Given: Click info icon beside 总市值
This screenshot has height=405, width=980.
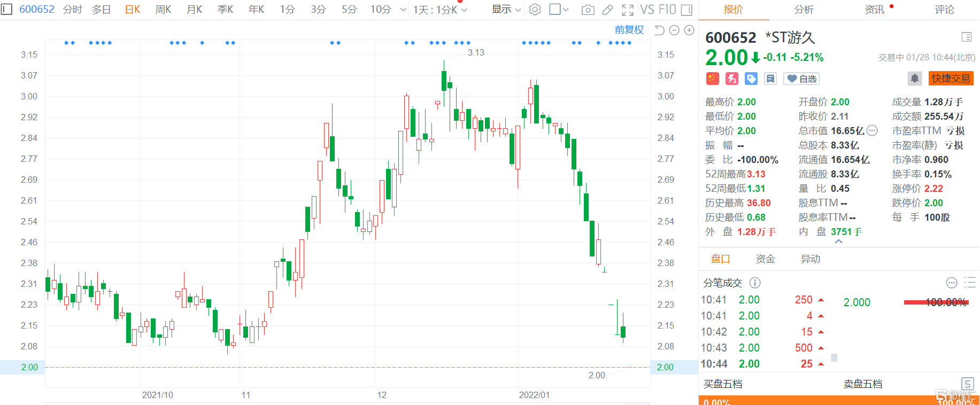Looking at the screenshot, I should (x=872, y=130).
